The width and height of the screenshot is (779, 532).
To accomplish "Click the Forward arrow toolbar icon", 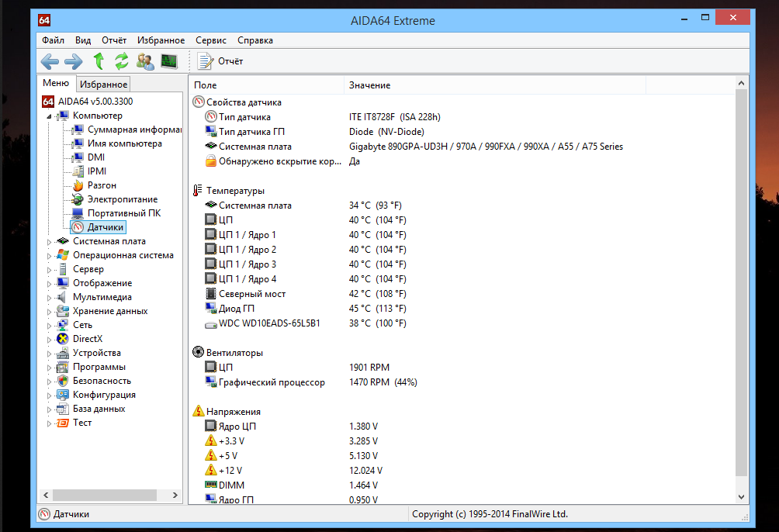I will 74,61.
